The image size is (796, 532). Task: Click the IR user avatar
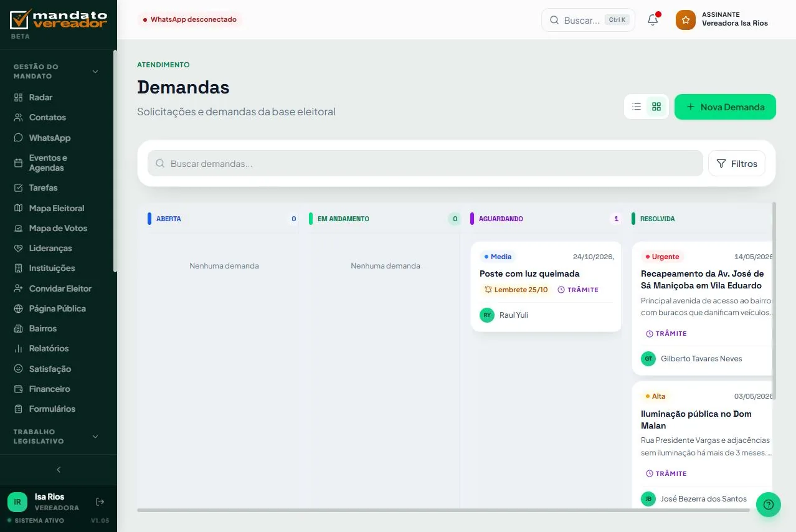pos(17,501)
